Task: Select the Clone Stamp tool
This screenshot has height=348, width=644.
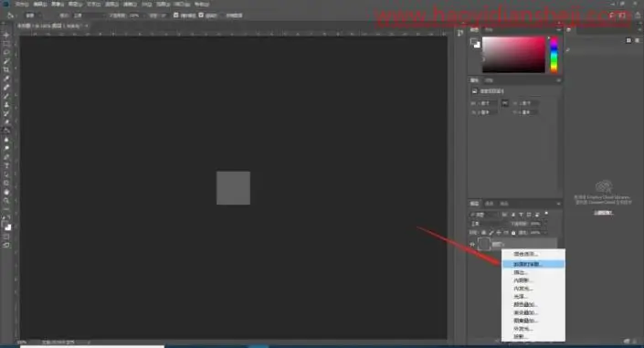Action: (x=6, y=105)
